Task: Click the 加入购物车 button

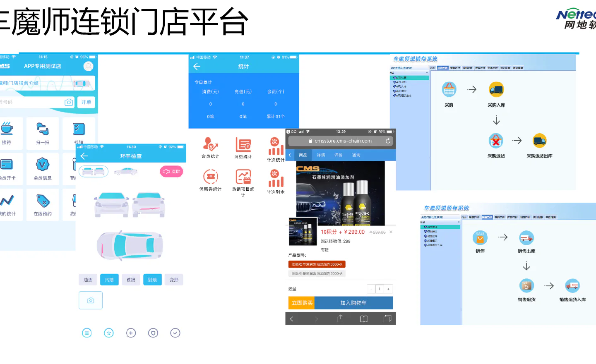Action: [353, 303]
